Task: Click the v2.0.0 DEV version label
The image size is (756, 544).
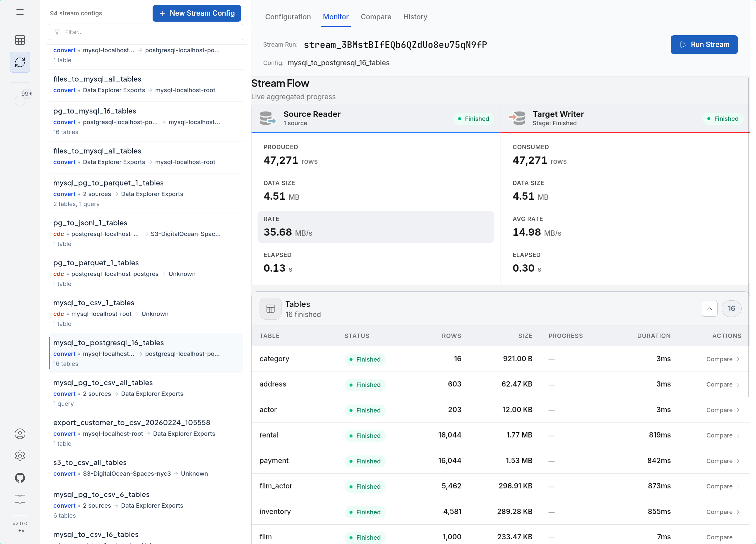Action: 20,527
